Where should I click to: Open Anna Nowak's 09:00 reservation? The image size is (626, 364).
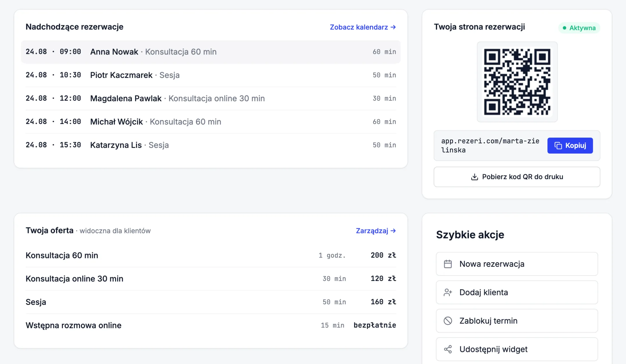coord(211,52)
